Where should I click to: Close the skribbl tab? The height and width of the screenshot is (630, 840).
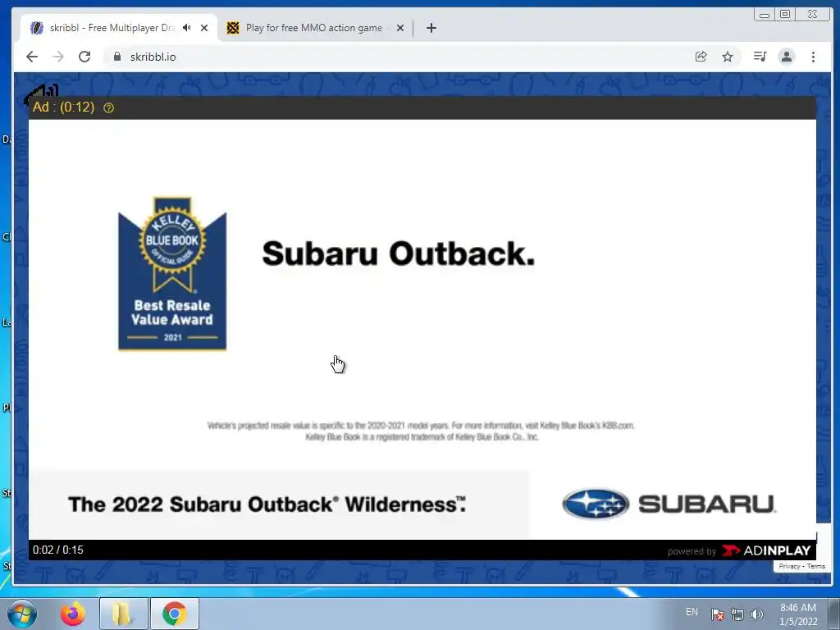point(204,28)
